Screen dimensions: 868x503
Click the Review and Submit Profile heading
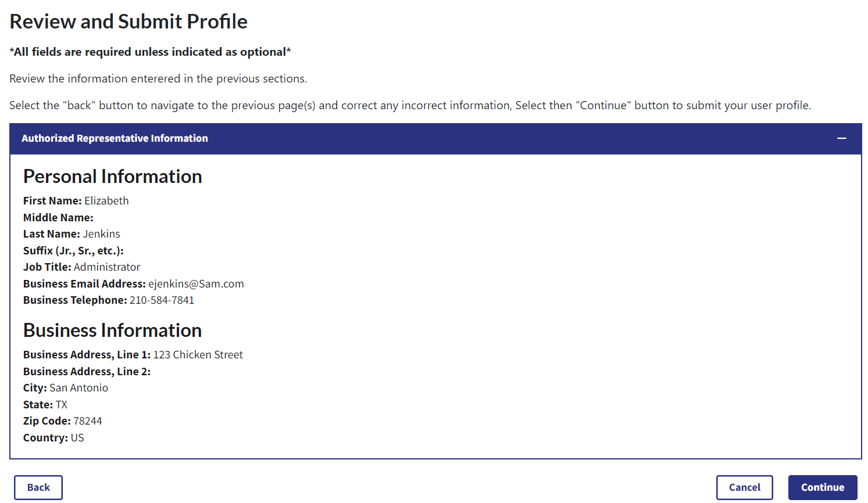click(128, 21)
